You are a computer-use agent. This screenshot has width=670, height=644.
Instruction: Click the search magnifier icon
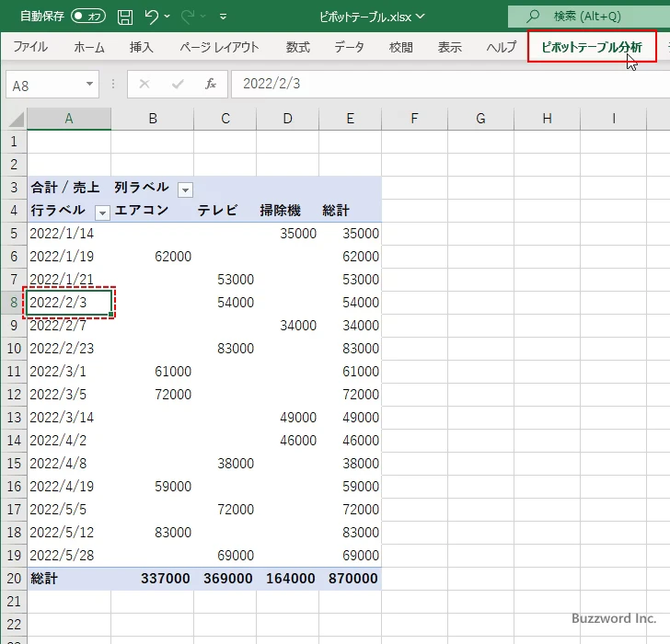click(x=533, y=17)
